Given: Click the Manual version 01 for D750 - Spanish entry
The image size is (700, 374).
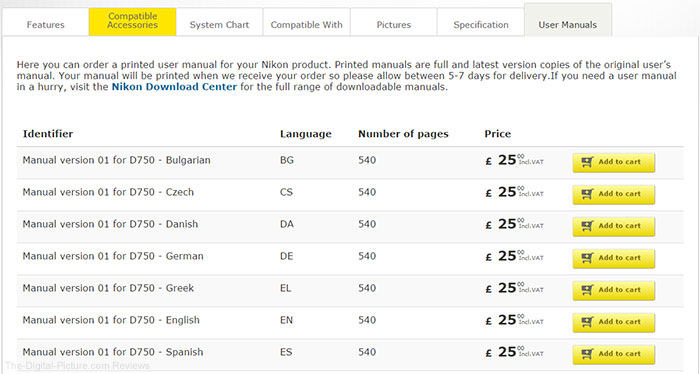Looking at the screenshot, I should click(x=113, y=352).
